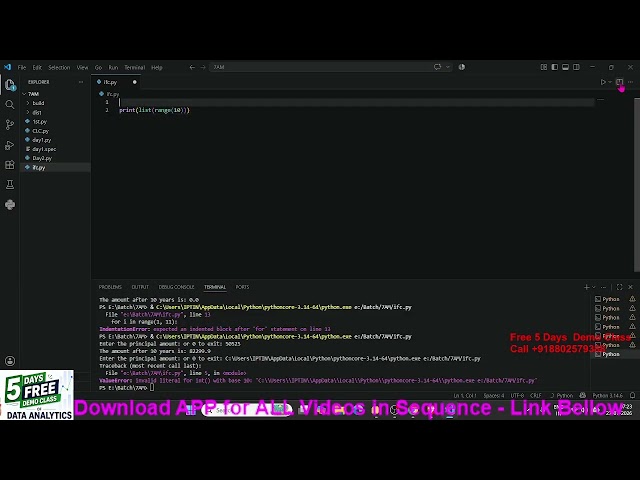Screen dimensions: 640x480
Task: Open the Terminal menu
Action: point(135,67)
